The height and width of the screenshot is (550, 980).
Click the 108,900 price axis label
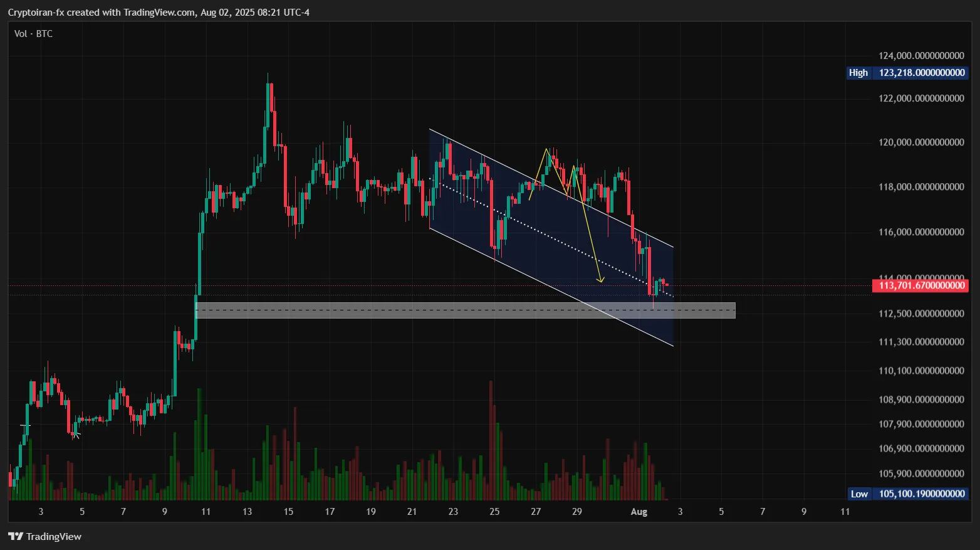(x=921, y=399)
